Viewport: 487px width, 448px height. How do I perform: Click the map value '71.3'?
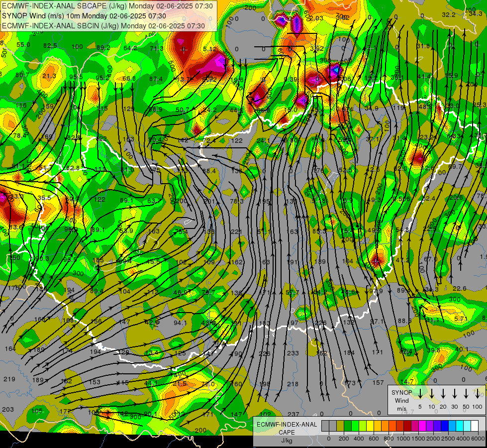click(x=157, y=48)
